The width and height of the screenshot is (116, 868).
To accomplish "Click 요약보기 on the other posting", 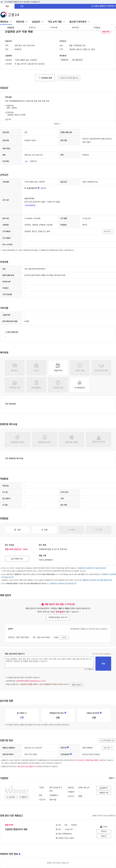I will coord(104,831).
